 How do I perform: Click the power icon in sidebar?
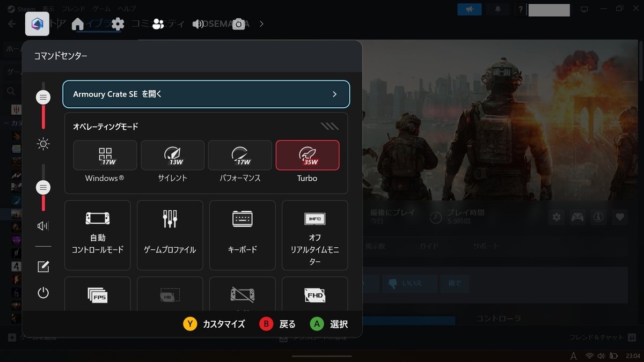[x=43, y=292]
